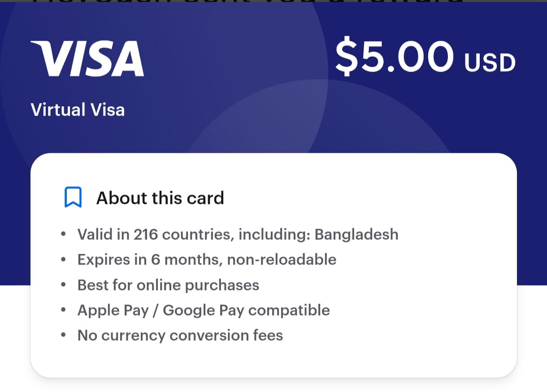Click the bullet before Apple Pay
Screen dimensions: 547x392
point(64,310)
